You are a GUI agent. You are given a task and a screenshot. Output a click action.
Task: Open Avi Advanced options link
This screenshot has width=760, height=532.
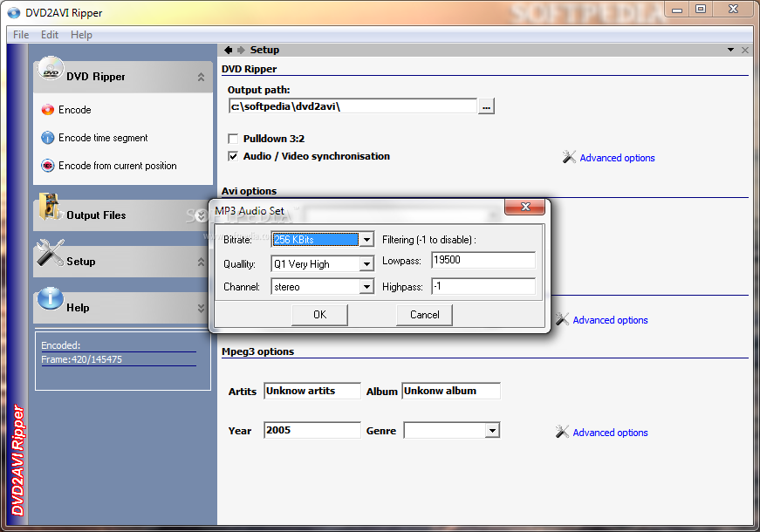(610, 320)
